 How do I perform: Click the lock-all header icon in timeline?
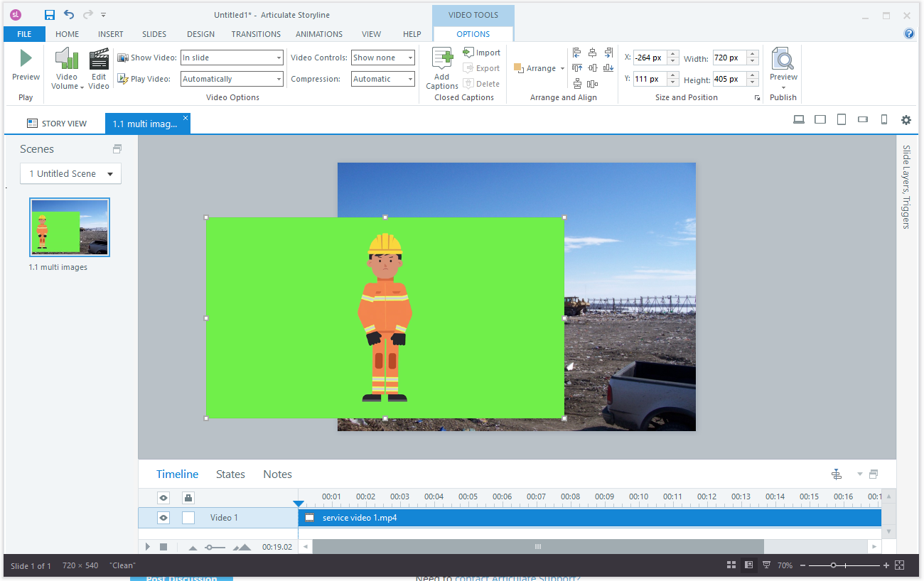coord(188,498)
